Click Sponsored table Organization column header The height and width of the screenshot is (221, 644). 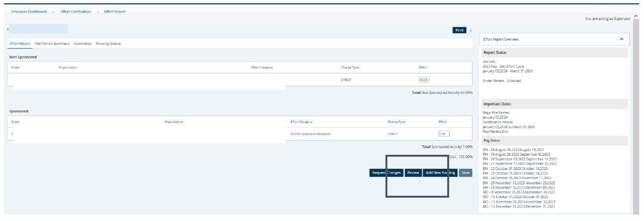tap(174, 121)
